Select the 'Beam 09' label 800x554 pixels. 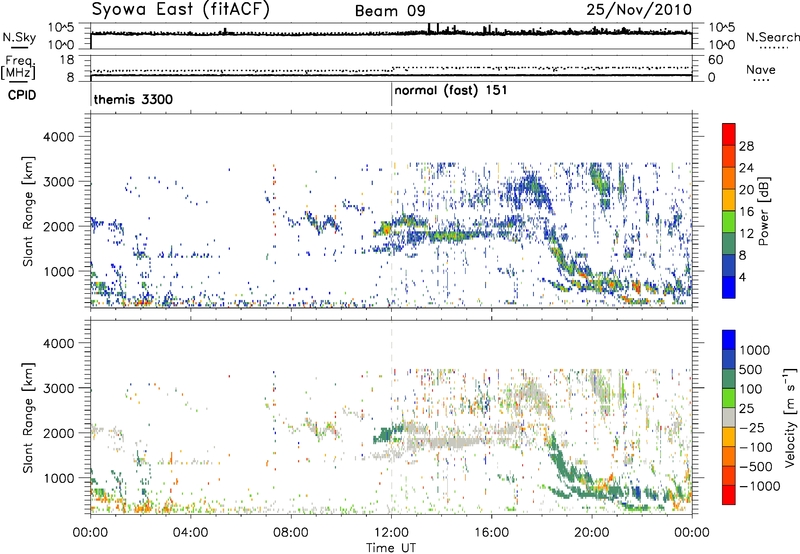click(x=390, y=11)
